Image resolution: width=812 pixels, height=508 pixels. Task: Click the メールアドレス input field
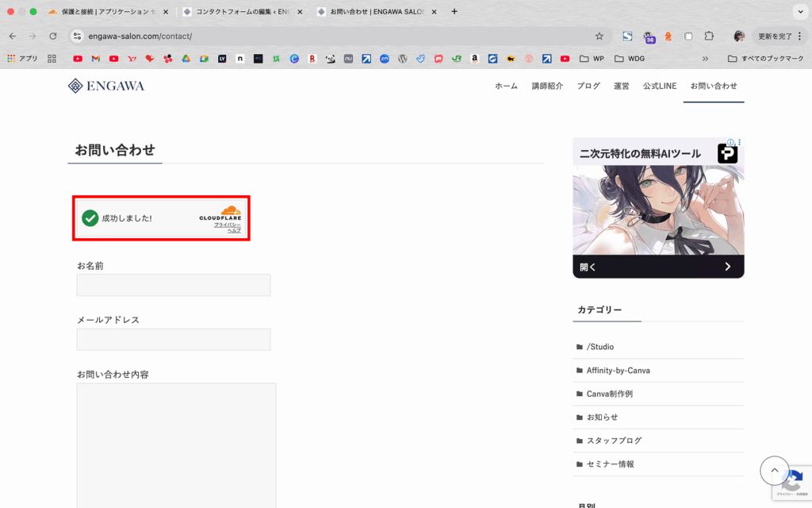pyautogui.click(x=174, y=340)
